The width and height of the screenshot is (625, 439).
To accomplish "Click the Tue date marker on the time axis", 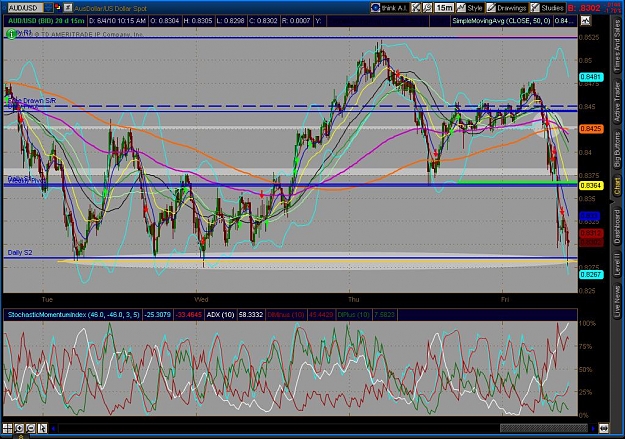I will (x=47, y=299).
